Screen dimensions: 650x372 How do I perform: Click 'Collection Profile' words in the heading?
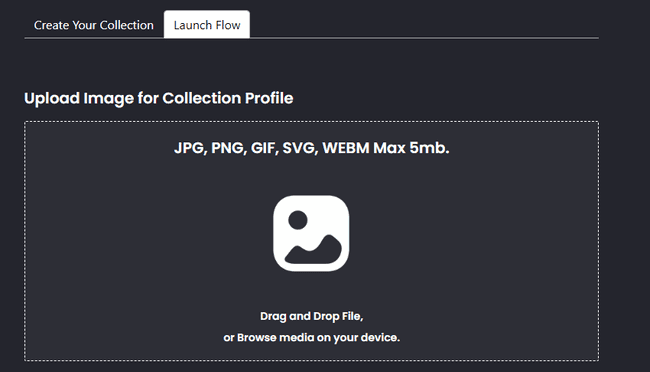tap(228, 98)
